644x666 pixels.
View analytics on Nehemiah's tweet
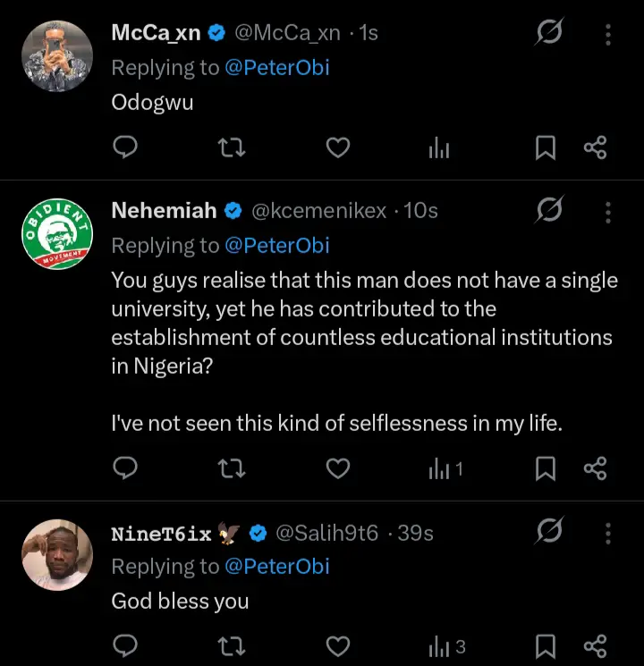coord(445,468)
